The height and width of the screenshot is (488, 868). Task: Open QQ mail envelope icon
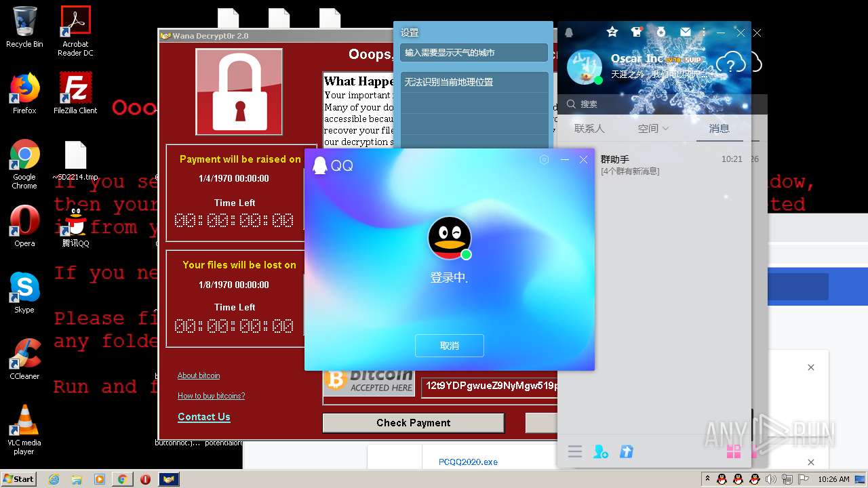click(x=686, y=32)
